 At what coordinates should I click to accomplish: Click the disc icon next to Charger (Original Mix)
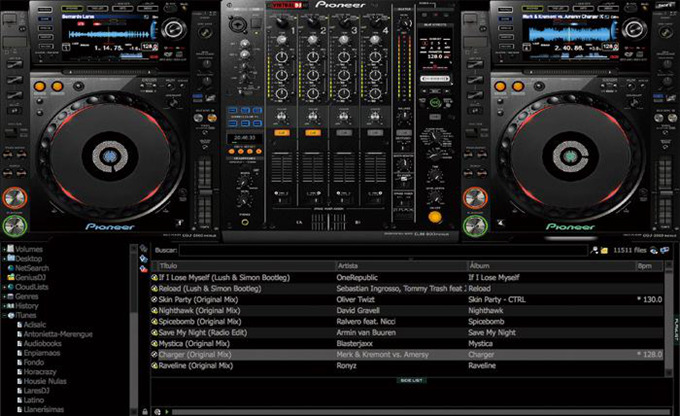tap(154, 354)
